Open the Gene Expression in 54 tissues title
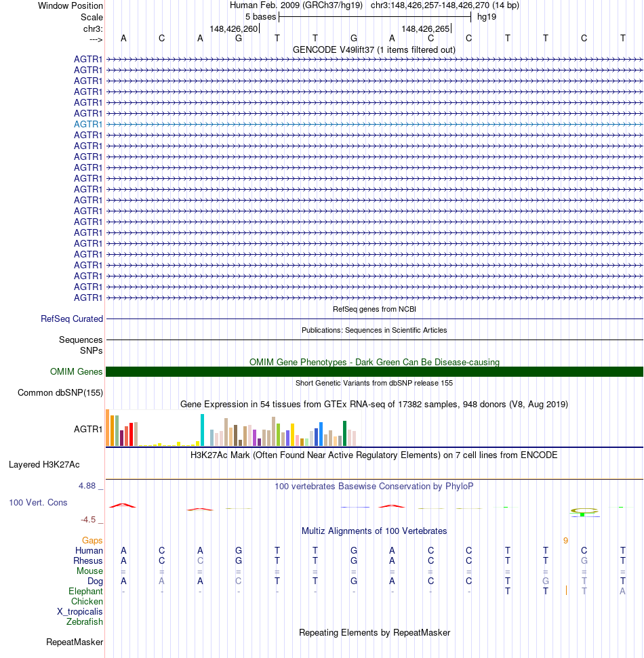Screen dimensions: 644x658 pyautogui.click(x=374, y=405)
